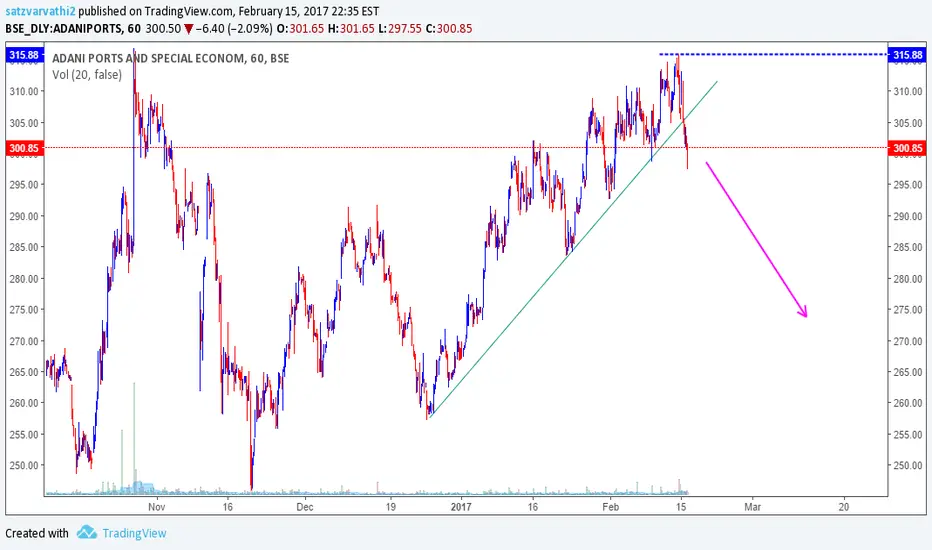Click the '2017' date label on the time axis
Viewport: 932px width, 550px height.
pyautogui.click(x=461, y=507)
